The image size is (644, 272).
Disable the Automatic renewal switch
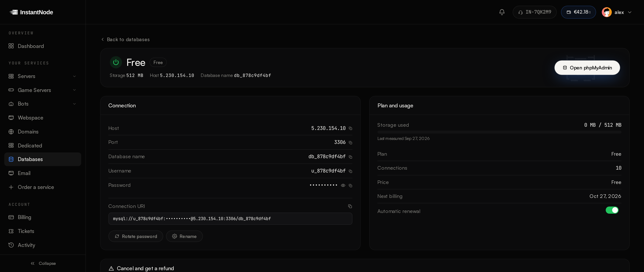[x=612, y=210]
